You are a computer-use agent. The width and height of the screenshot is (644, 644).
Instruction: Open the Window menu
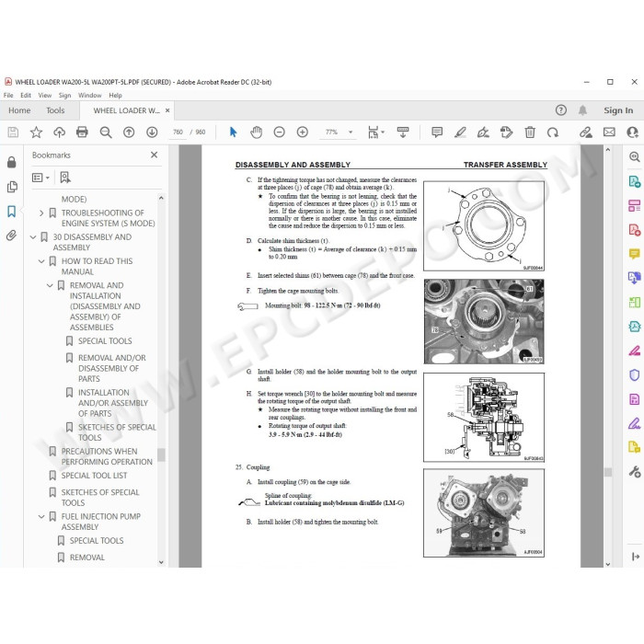tap(89, 95)
